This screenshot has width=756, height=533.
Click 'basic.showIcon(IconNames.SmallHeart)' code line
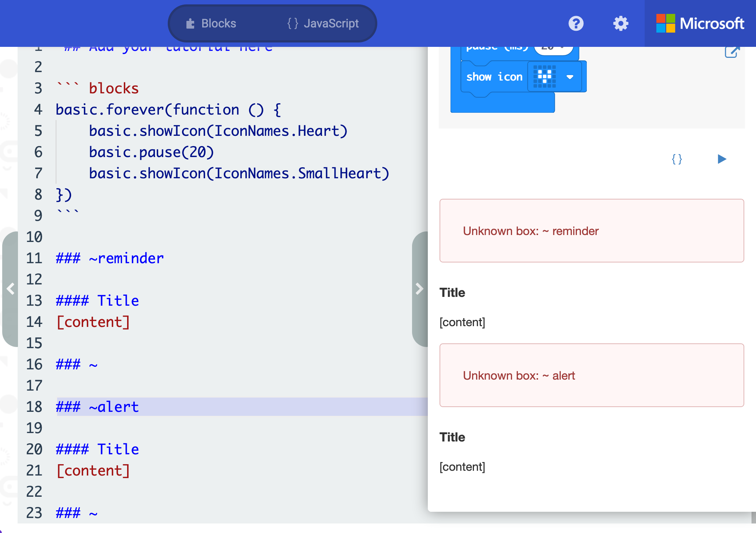pos(239,173)
